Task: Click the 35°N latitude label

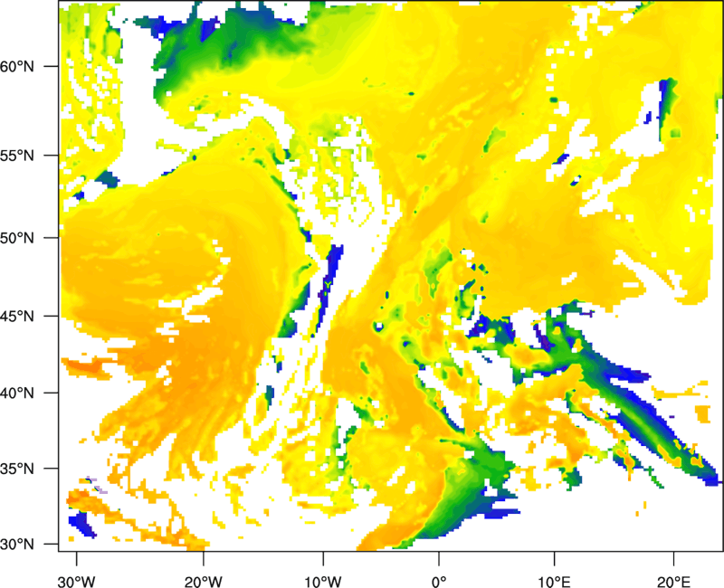Action: [x=17, y=469]
